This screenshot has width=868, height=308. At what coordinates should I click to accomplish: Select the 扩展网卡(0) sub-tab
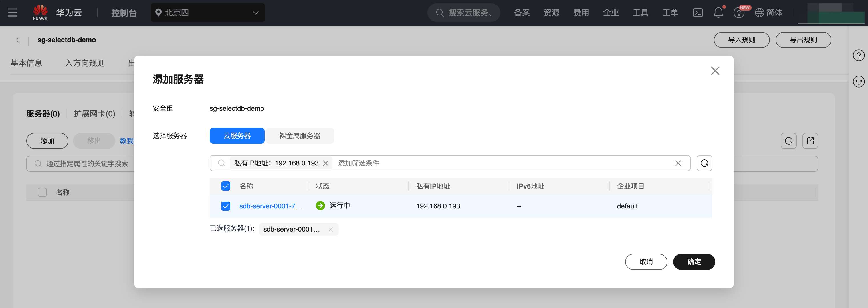(94, 114)
